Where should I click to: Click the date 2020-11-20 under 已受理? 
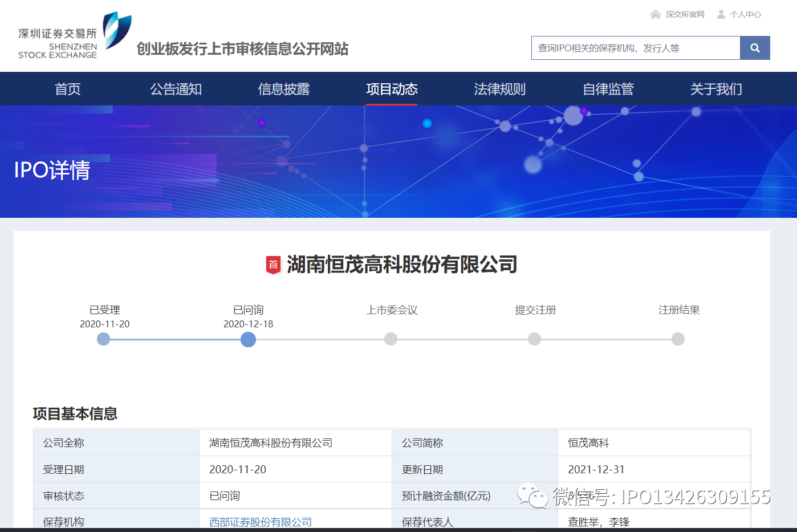click(x=104, y=324)
